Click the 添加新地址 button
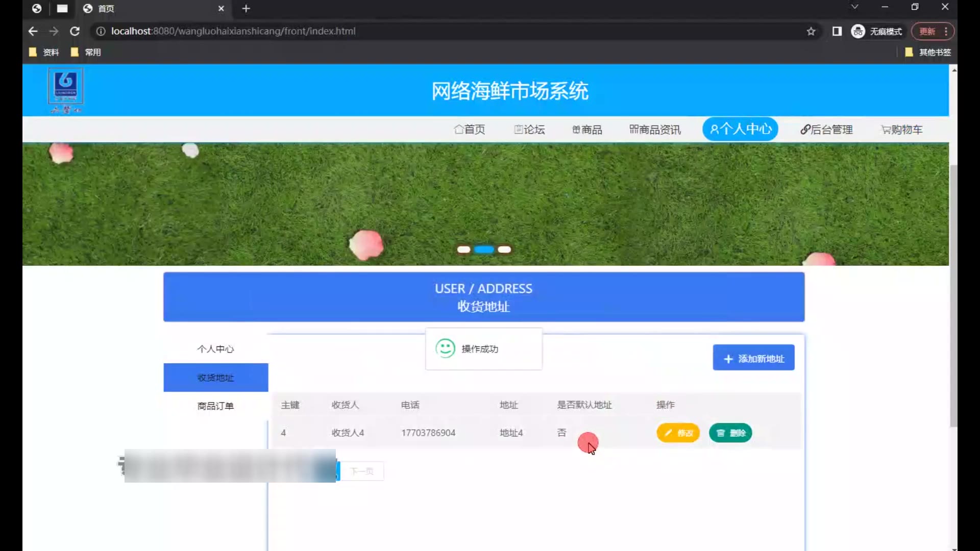 [753, 358]
